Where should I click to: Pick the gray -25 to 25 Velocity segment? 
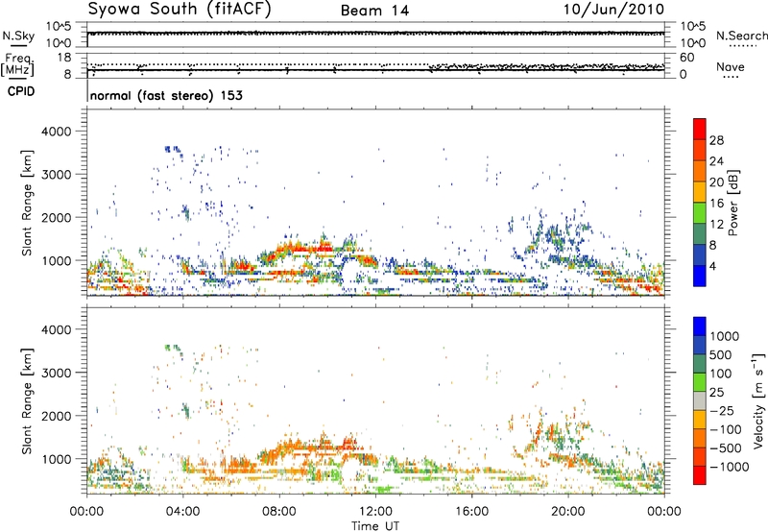[x=700, y=400]
